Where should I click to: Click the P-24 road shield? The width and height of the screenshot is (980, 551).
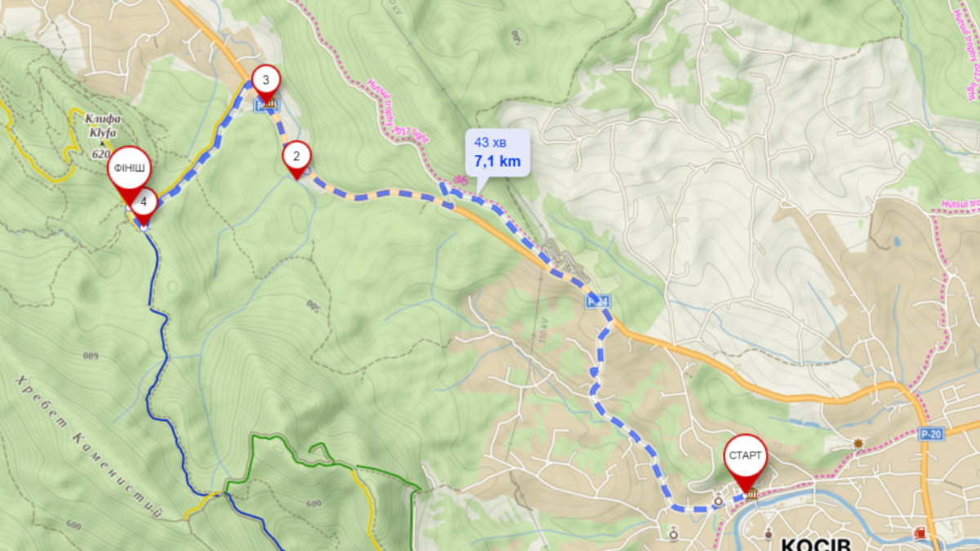tap(598, 301)
